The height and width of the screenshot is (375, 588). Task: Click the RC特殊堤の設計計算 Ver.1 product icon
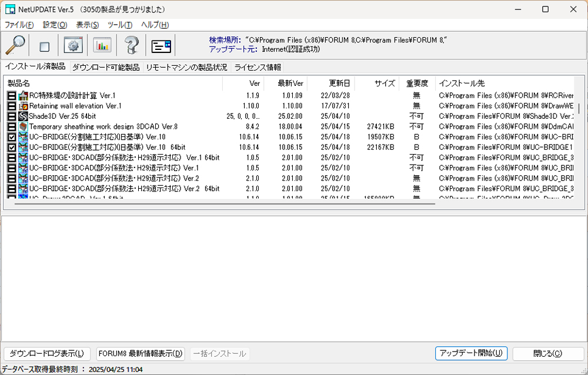tap(24, 96)
